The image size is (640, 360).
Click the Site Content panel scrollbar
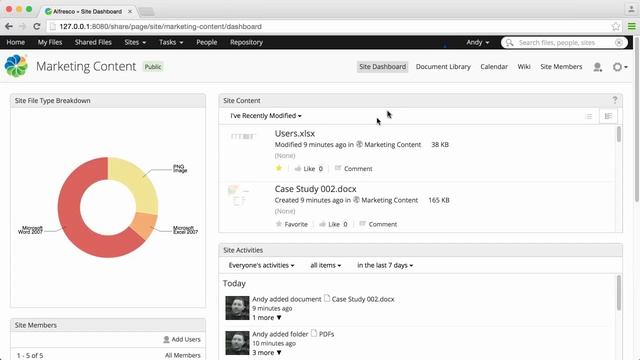(618, 134)
